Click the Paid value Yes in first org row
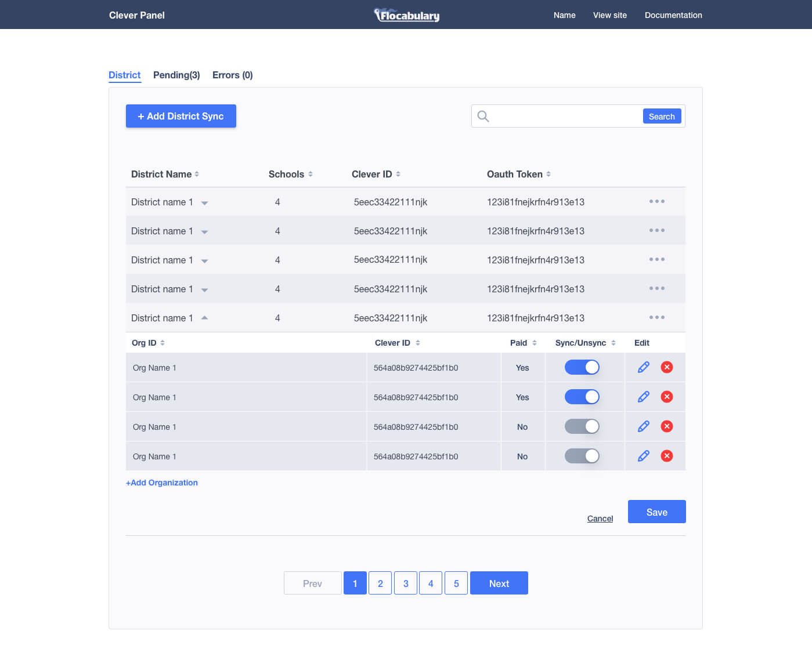Image resolution: width=812 pixels, height=667 pixels. coord(522,368)
